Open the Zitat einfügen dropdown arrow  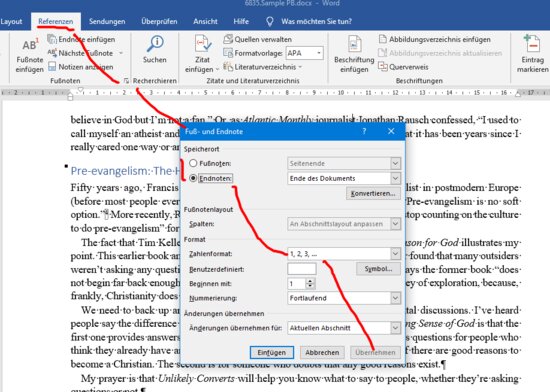click(x=217, y=69)
